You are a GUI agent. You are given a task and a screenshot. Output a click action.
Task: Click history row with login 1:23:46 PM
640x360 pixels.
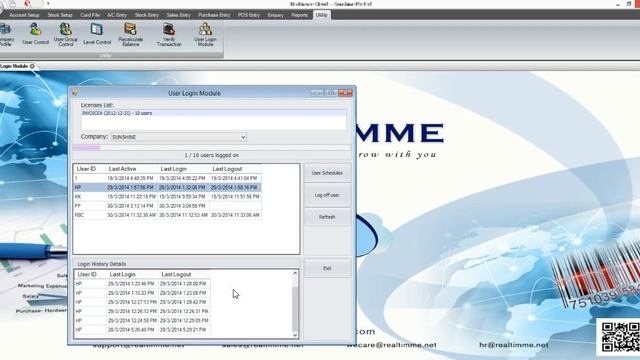click(x=142, y=284)
